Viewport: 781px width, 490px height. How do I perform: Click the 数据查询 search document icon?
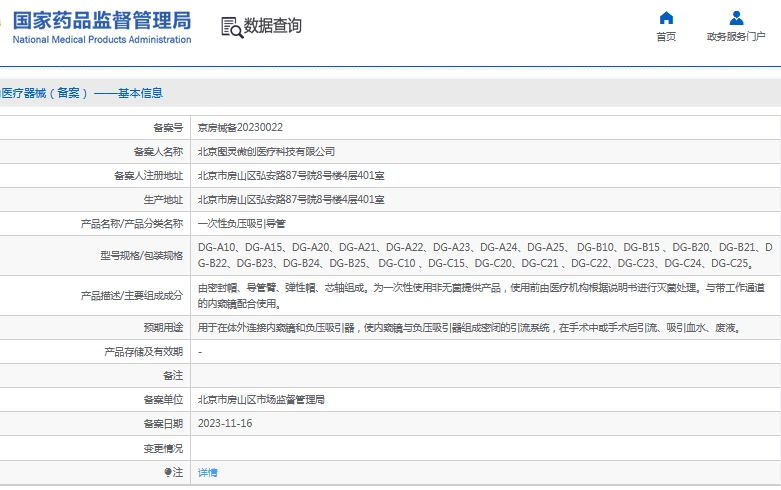tap(232, 27)
